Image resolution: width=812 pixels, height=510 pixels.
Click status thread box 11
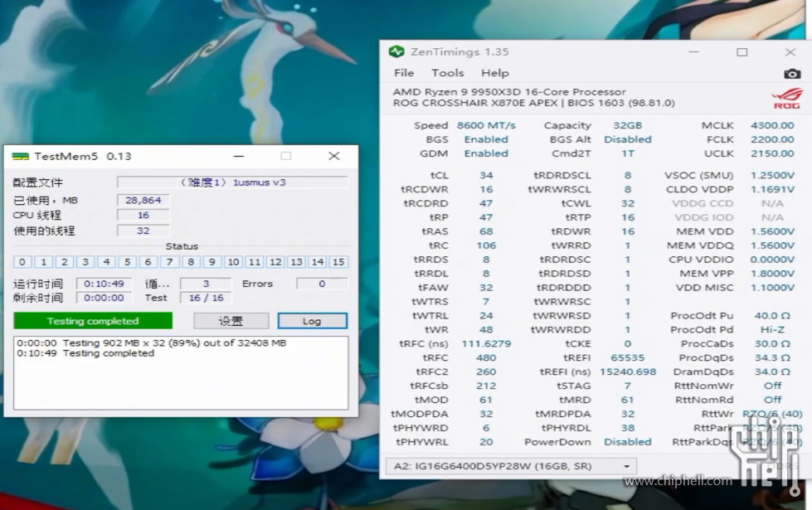point(255,262)
